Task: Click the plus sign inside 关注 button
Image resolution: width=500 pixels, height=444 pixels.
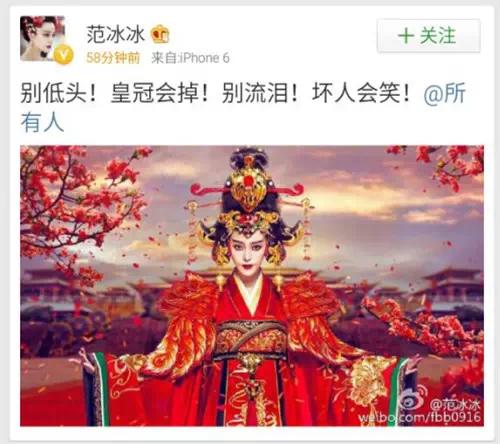Action: click(x=406, y=36)
